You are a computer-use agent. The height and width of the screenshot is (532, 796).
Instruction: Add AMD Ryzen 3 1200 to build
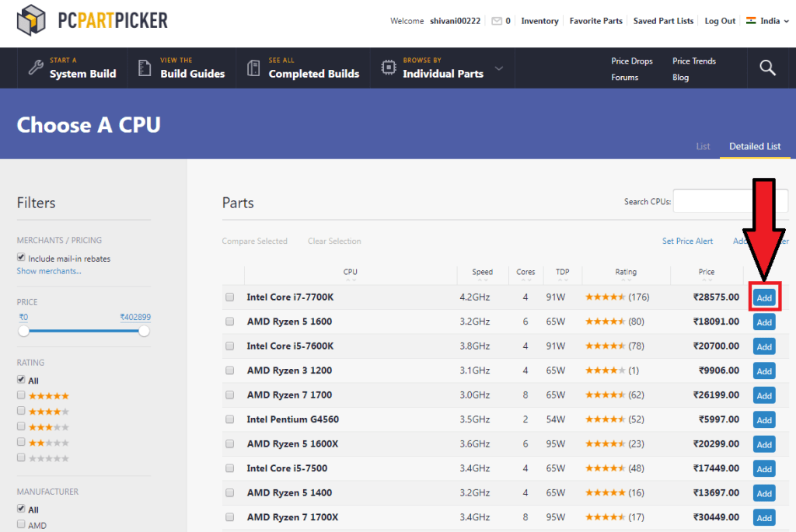[764, 370]
